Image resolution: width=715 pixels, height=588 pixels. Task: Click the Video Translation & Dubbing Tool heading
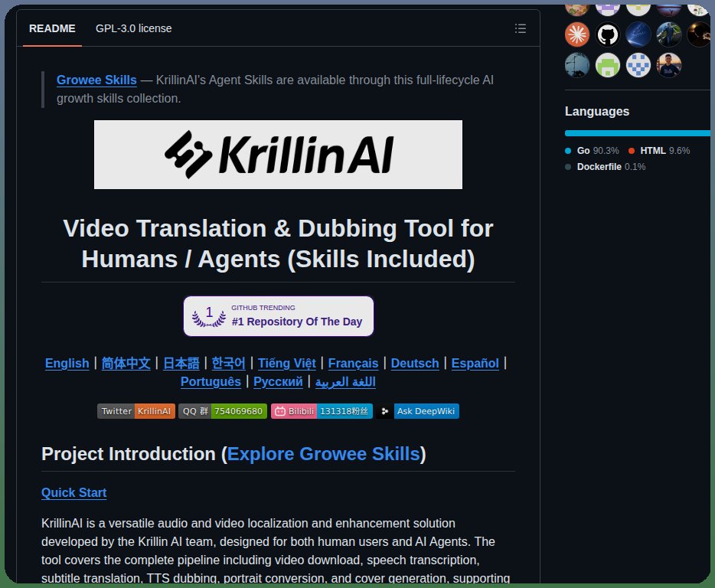pos(278,243)
